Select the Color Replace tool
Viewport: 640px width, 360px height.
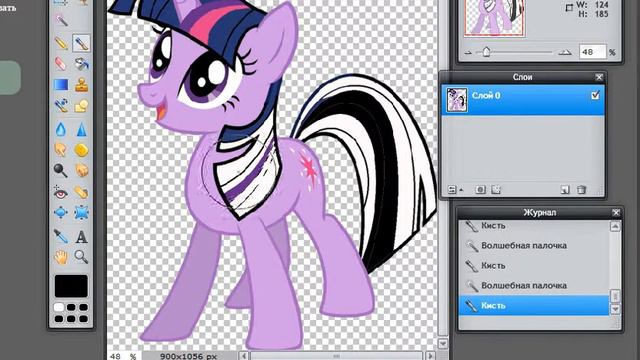61,106
